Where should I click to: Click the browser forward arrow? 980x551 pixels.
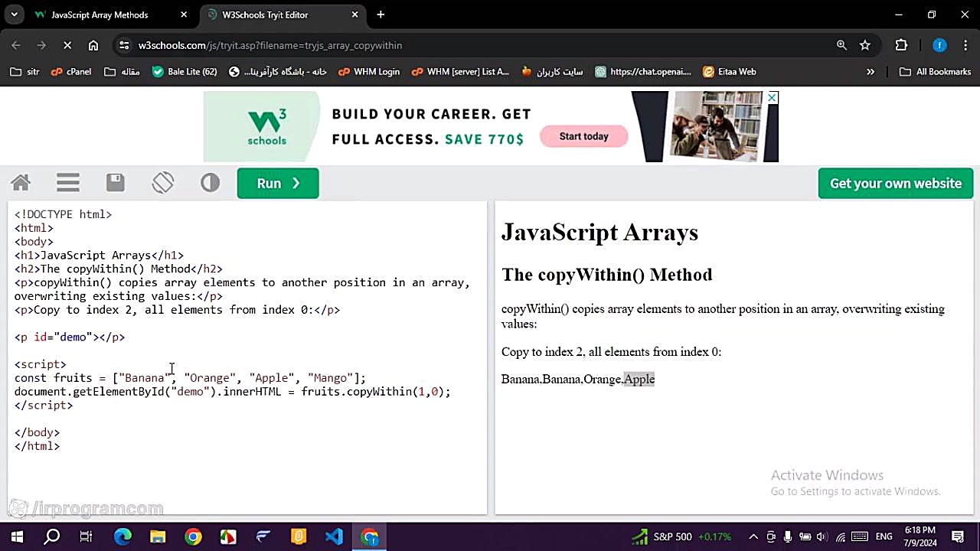[x=41, y=45]
